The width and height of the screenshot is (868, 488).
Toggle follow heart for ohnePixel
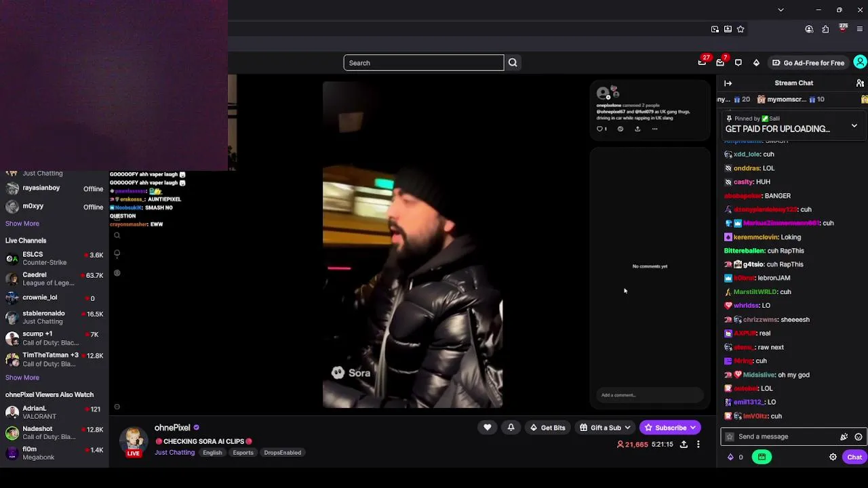[x=487, y=428]
